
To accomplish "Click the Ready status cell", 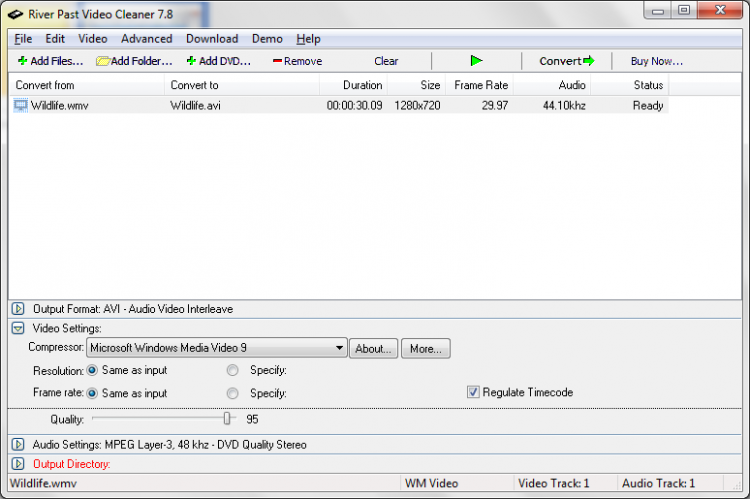I will pyautogui.click(x=648, y=105).
